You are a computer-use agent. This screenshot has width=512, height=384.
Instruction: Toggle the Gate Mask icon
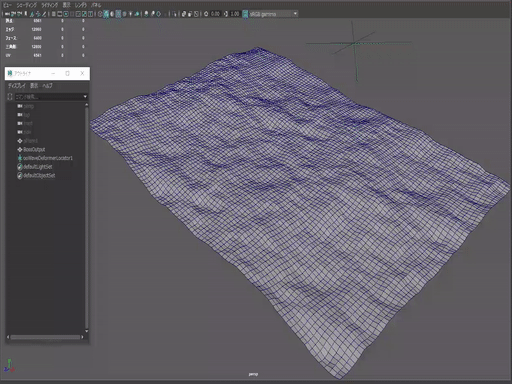(72, 14)
